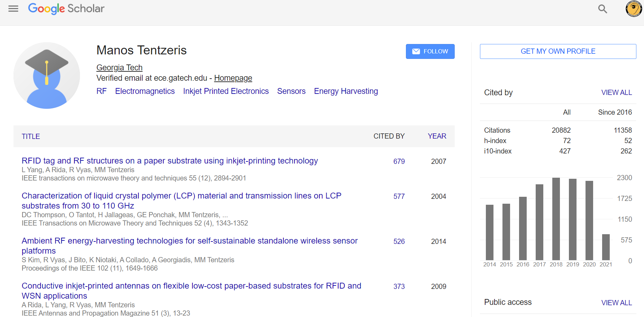
Task: View the 679 citations count
Action: (399, 161)
